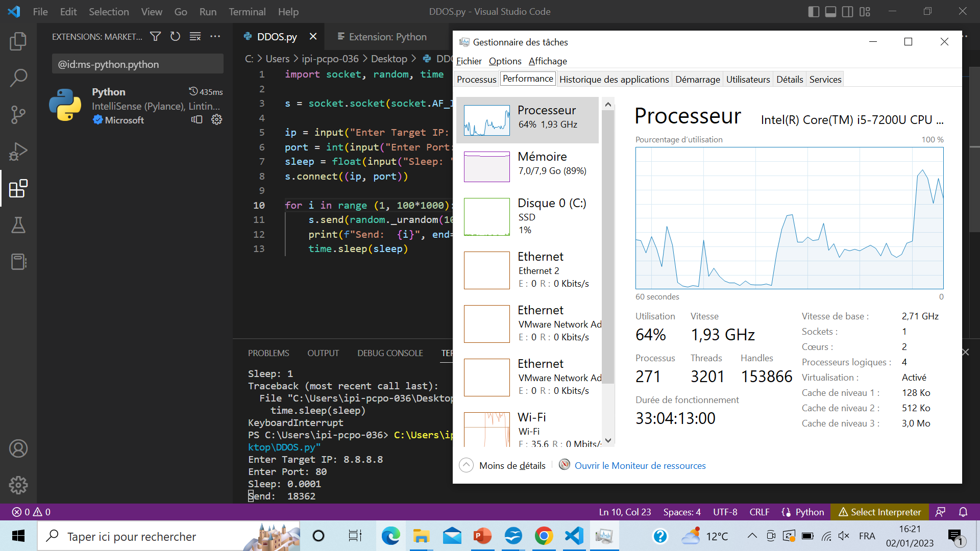The width and height of the screenshot is (980, 551).
Task: Click the Windows Start button
Action: [18, 536]
